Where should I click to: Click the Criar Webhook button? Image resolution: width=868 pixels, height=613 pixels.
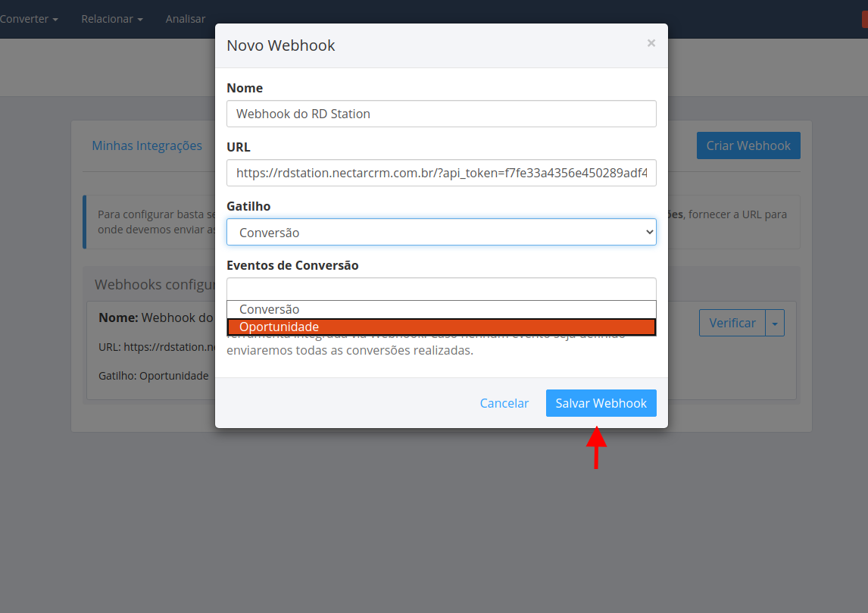[x=748, y=145]
